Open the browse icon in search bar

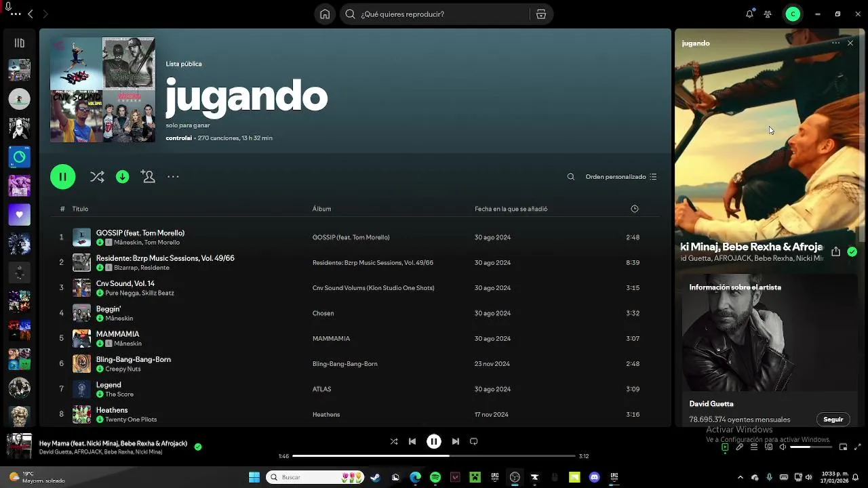pyautogui.click(x=540, y=14)
